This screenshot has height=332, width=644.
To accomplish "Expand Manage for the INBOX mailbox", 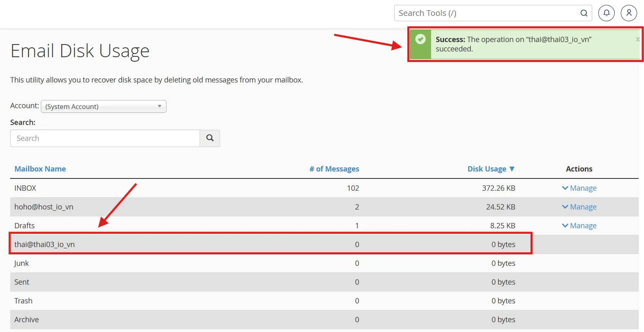I will 579,188.
